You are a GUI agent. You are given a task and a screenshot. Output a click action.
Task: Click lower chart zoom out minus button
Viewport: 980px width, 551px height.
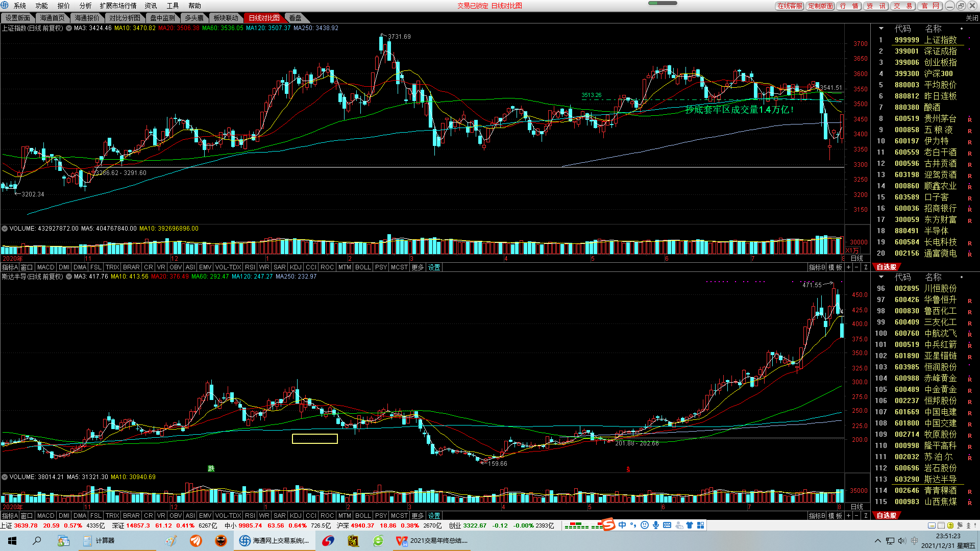click(857, 516)
